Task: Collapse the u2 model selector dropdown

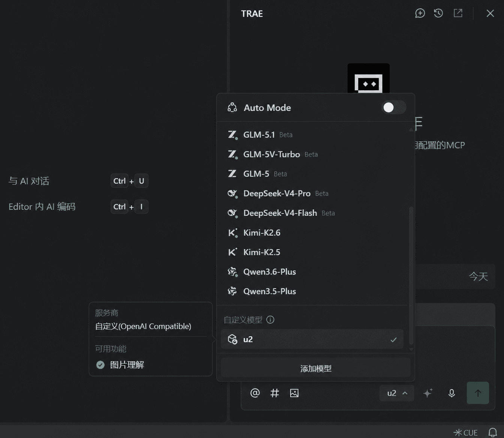Action: click(x=397, y=393)
